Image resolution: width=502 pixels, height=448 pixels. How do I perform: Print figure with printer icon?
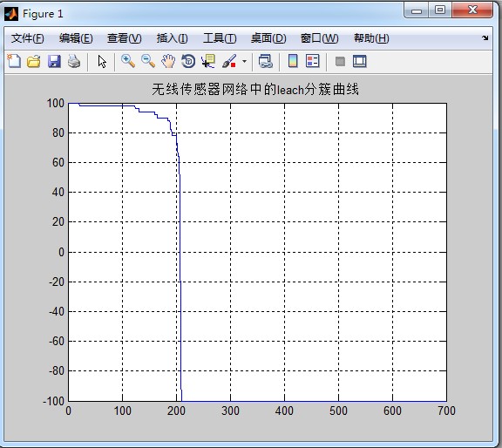point(74,61)
